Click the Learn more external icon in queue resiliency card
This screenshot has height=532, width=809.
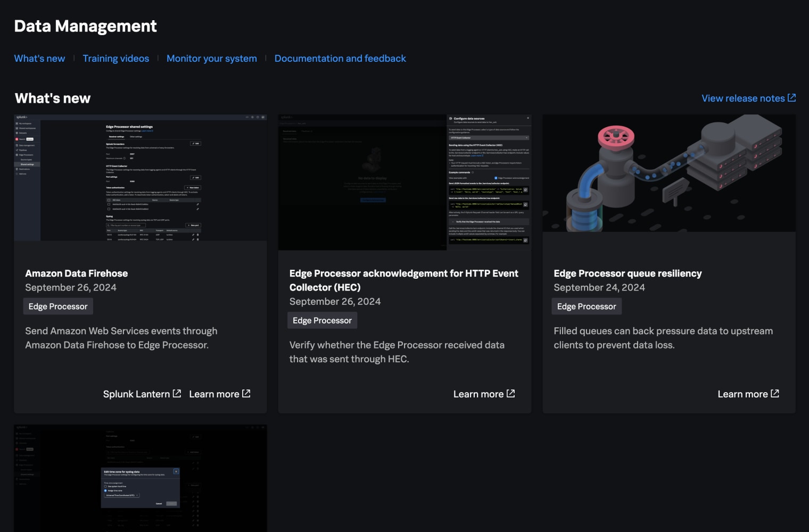click(x=775, y=394)
